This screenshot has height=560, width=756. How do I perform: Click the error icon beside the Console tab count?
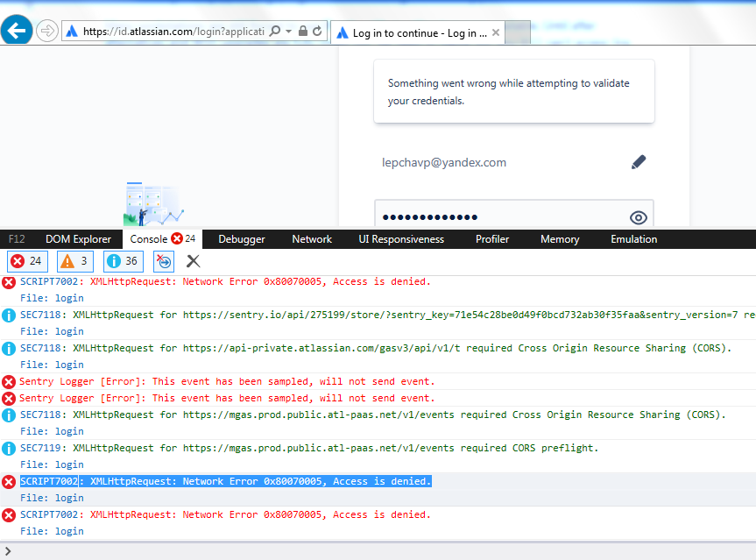[177, 238]
